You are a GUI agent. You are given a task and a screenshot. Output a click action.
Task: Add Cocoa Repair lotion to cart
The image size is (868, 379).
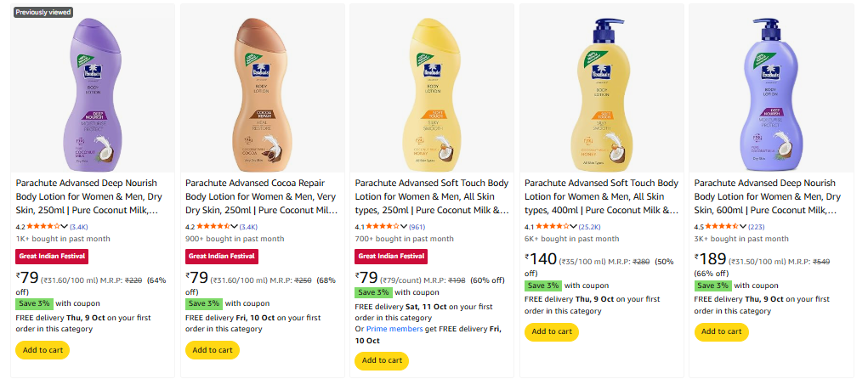(213, 349)
